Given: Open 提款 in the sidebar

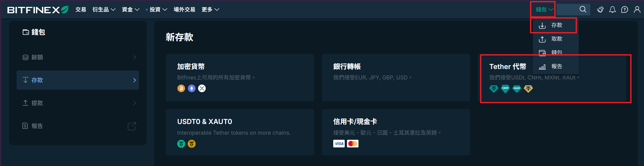Looking at the screenshot, I should click(78, 103).
